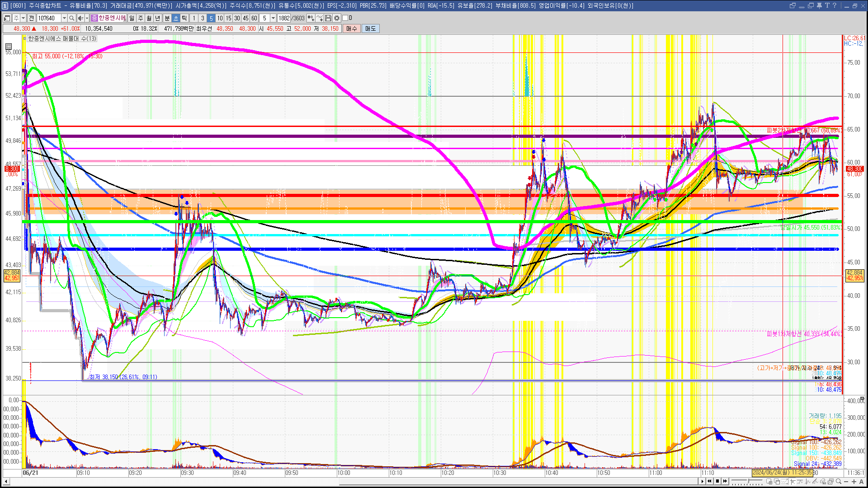Viewport: 868px width, 488px height.
Task: Switch to 초 (seconds) chart period
Action: point(176,18)
